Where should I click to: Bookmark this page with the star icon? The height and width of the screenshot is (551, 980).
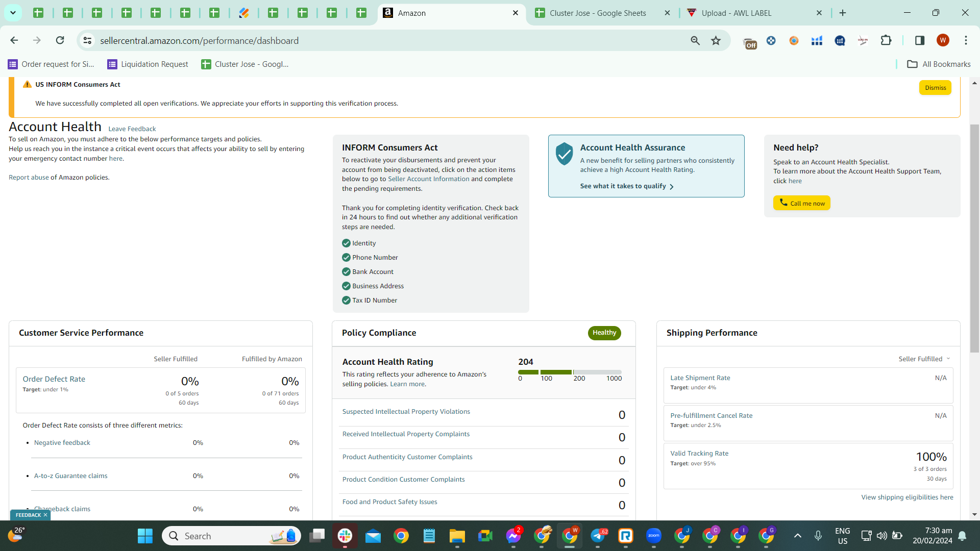pyautogui.click(x=716, y=40)
